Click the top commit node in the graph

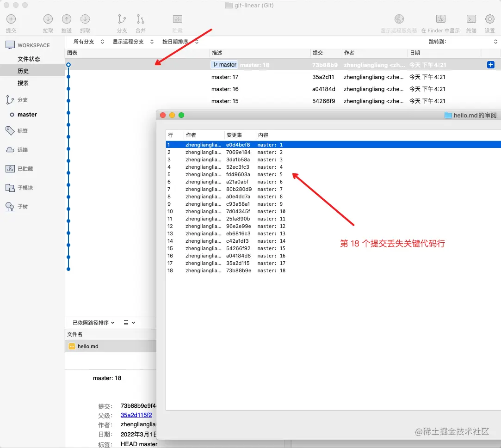(x=68, y=65)
